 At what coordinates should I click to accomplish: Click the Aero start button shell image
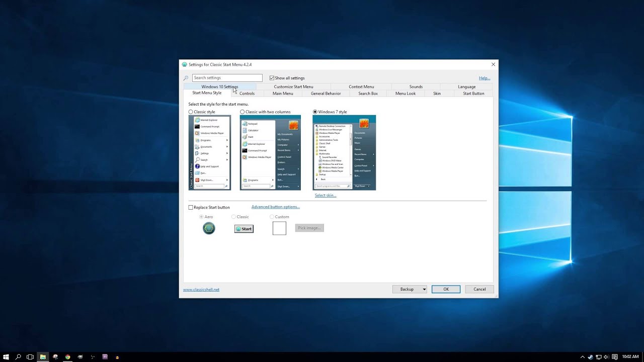(x=209, y=229)
